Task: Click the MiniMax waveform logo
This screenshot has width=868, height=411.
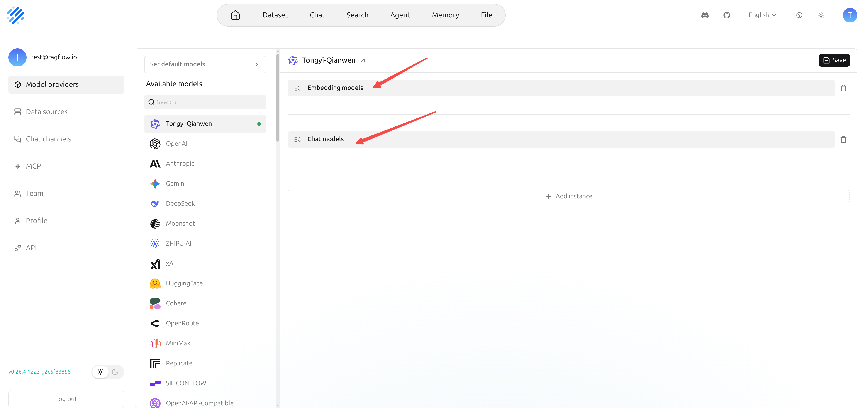Action: pyautogui.click(x=155, y=343)
